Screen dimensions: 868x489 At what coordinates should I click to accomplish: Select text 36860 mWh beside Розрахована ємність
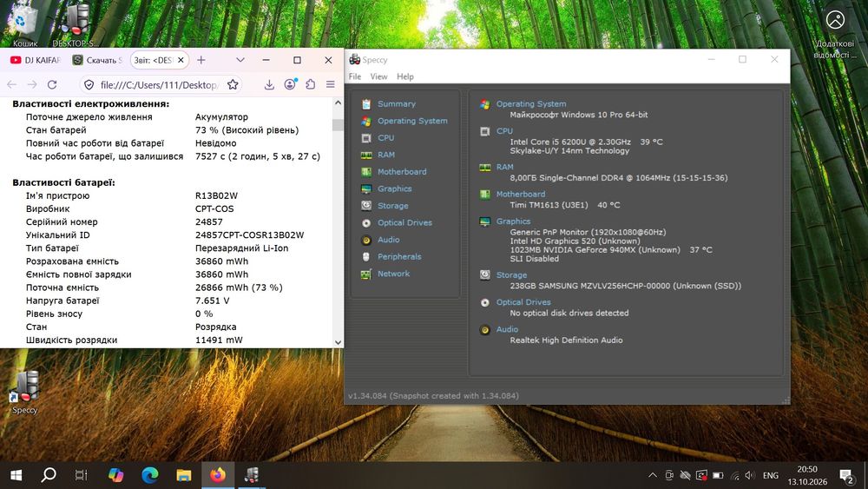tap(221, 261)
